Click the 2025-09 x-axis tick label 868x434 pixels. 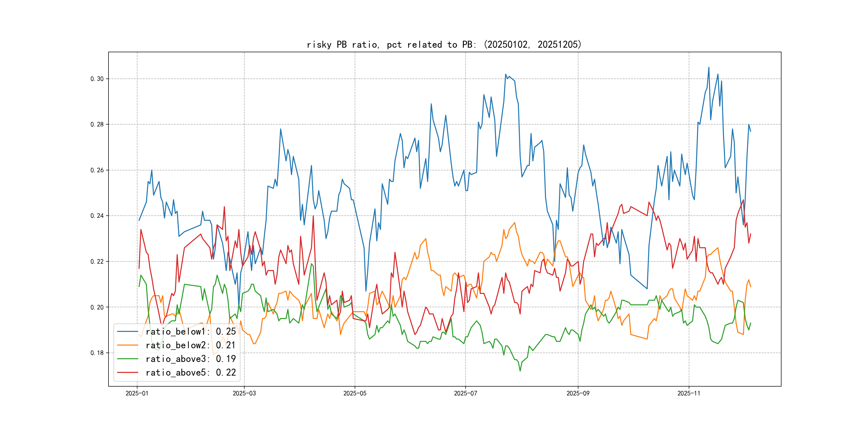[x=578, y=394]
